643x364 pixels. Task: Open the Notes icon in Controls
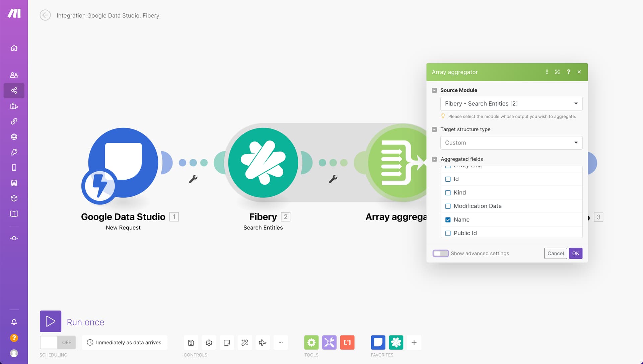(227, 343)
